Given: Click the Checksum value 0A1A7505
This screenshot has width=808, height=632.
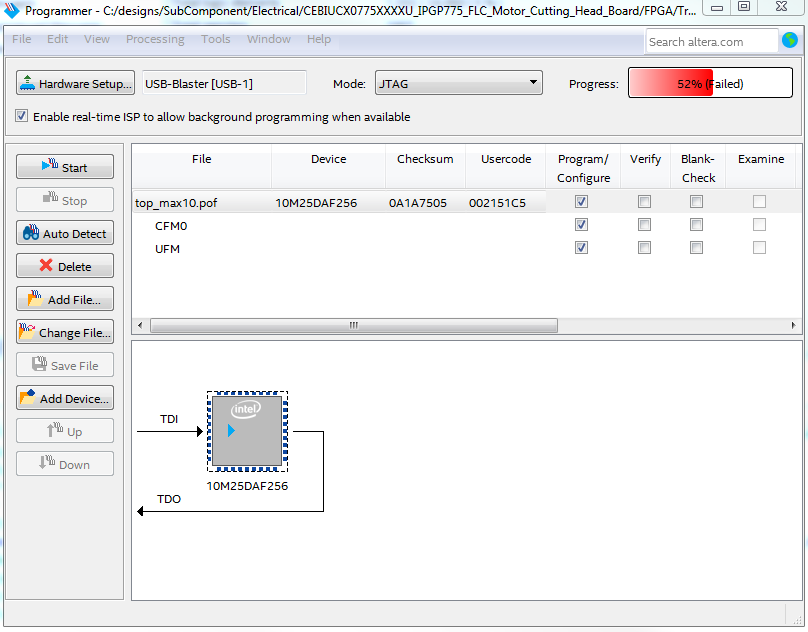Looking at the screenshot, I should 418,203.
